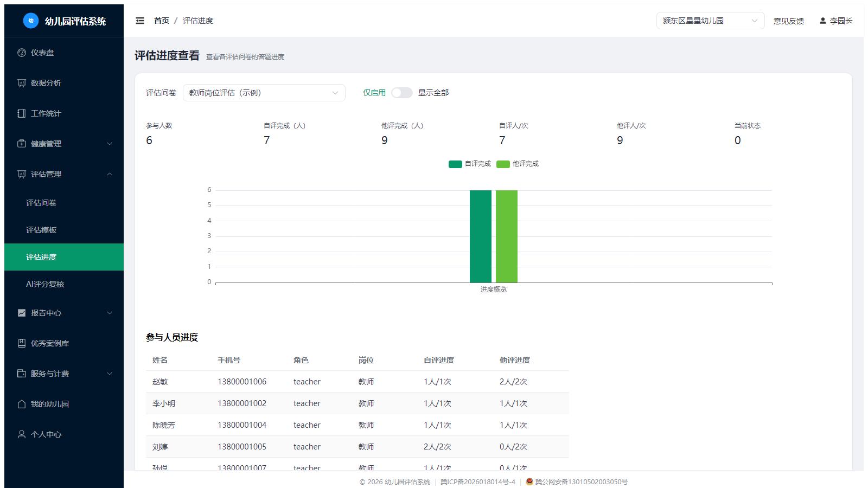Click the police badge icon in footer
Image resolution: width=868 pixels, height=488 pixels.
[x=530, y=481]
